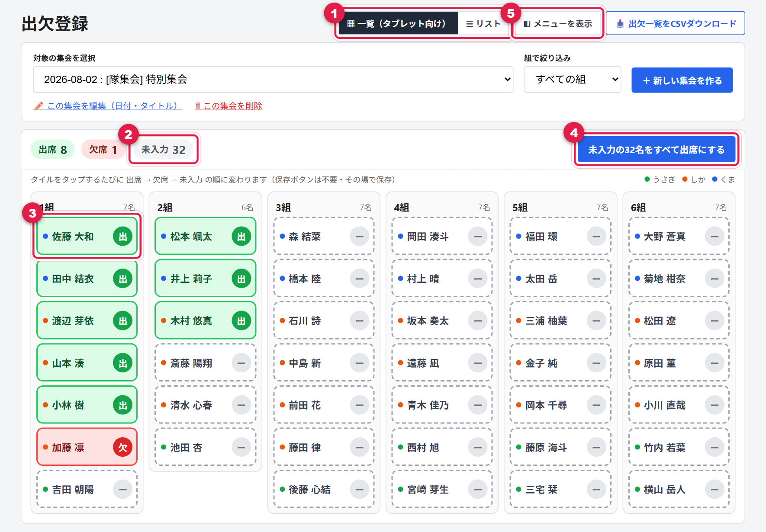
Task: Click the dash status icon for 岡田 湊斗
Action: click(x=478, y=237)
